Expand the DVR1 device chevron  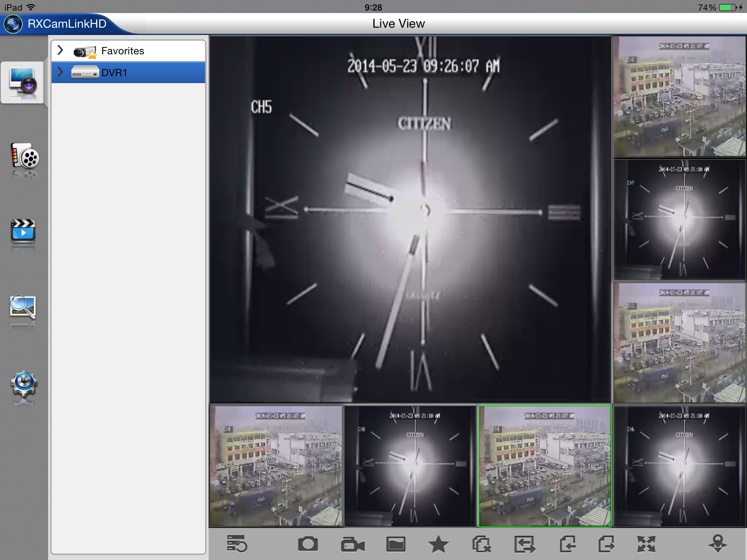61,72
